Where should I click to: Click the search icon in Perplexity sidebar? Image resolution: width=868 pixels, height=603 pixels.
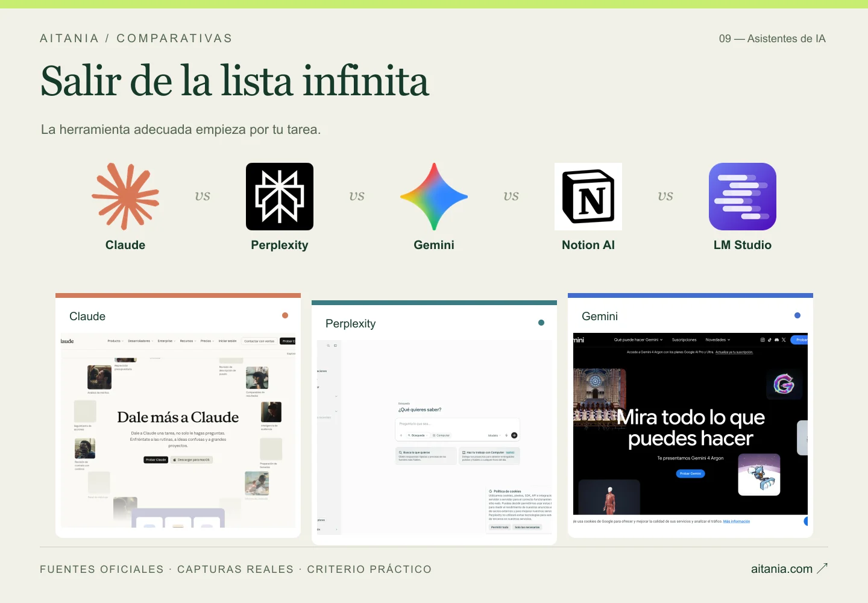click(x=329, y=346)
